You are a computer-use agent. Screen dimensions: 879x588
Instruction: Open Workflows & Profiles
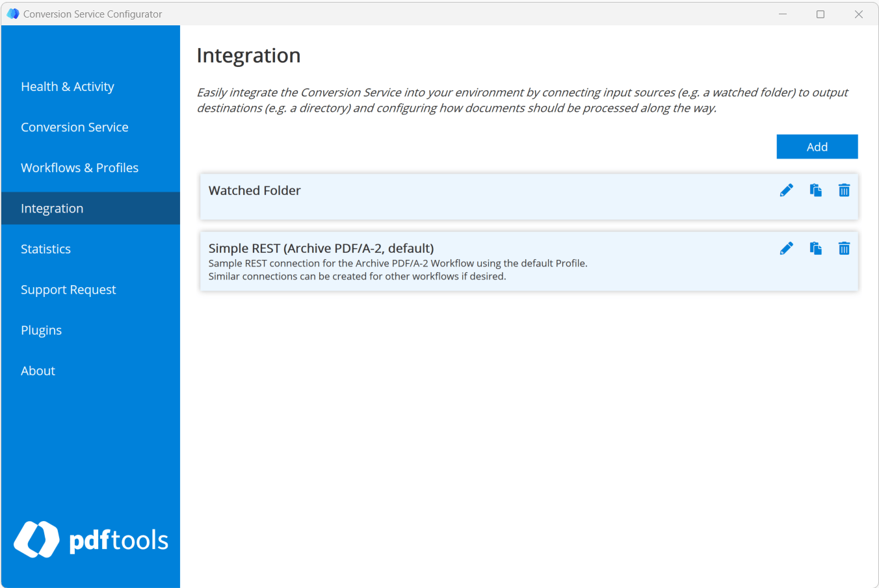coord(79,167)
